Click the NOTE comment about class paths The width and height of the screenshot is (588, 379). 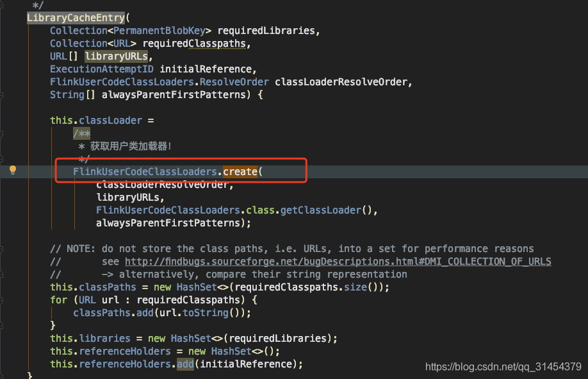coord(291,249)
